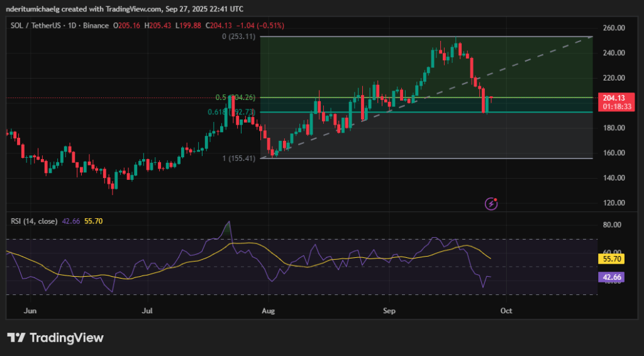Click the Sep label on time axis
The width and height of the screenshot is (644, 356).
(390, 311)
